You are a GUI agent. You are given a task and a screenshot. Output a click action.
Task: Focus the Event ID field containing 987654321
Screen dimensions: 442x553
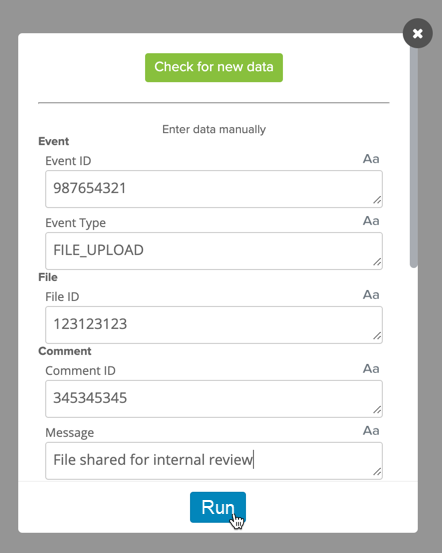pyautogui.click(x=214, y=189)
